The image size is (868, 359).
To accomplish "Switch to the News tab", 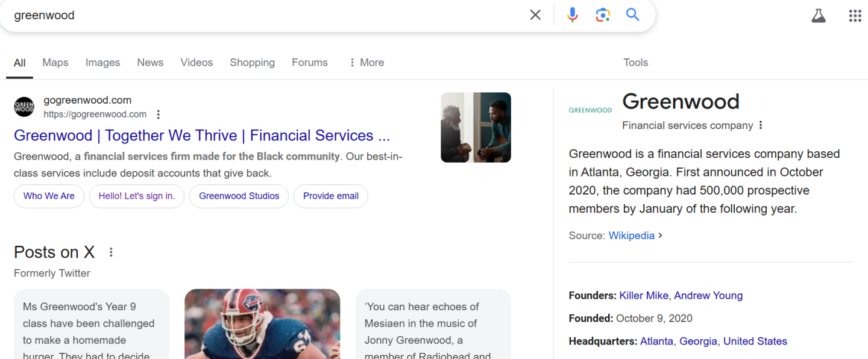I will coord(150,63).
